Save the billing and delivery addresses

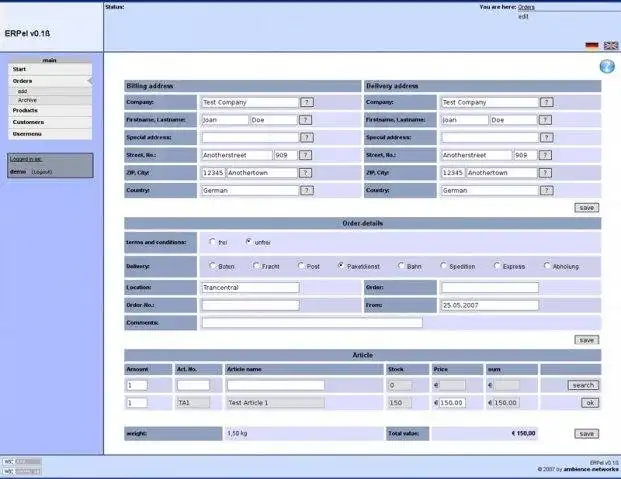pyautogui.click(x=587, y=208)
